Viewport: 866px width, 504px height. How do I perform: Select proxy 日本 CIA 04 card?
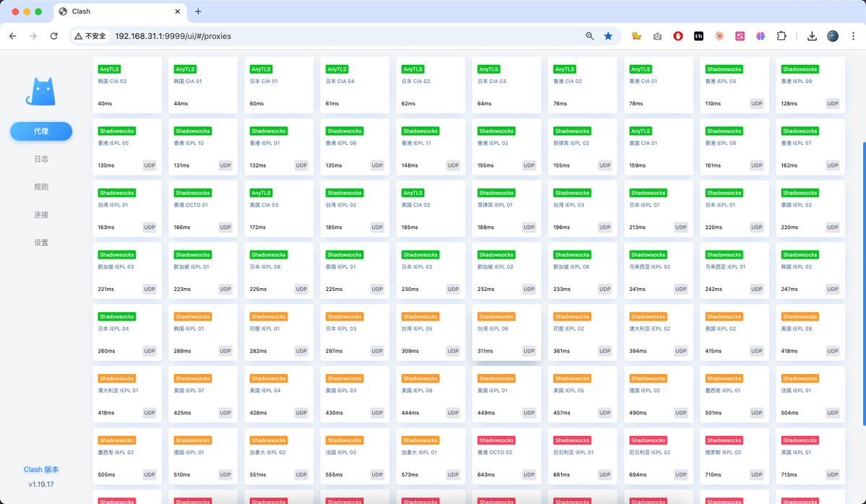click(x=355, y=85)
